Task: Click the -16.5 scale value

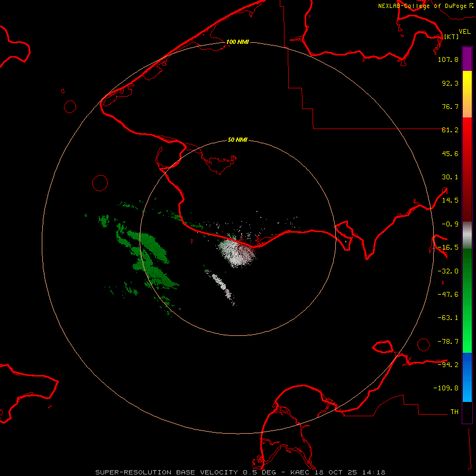Action: pyautogui.click(x=448, y=248)
